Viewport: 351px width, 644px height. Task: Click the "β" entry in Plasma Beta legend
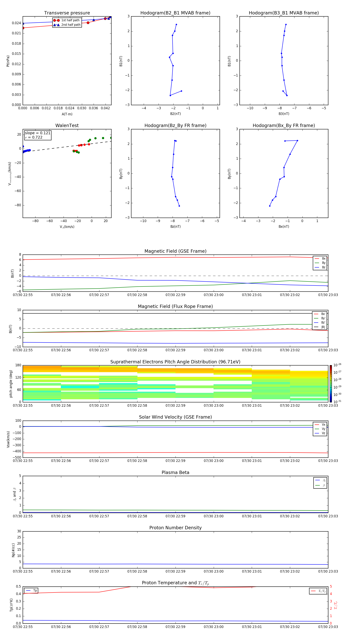pyautogui.click(x=320, y=485)
